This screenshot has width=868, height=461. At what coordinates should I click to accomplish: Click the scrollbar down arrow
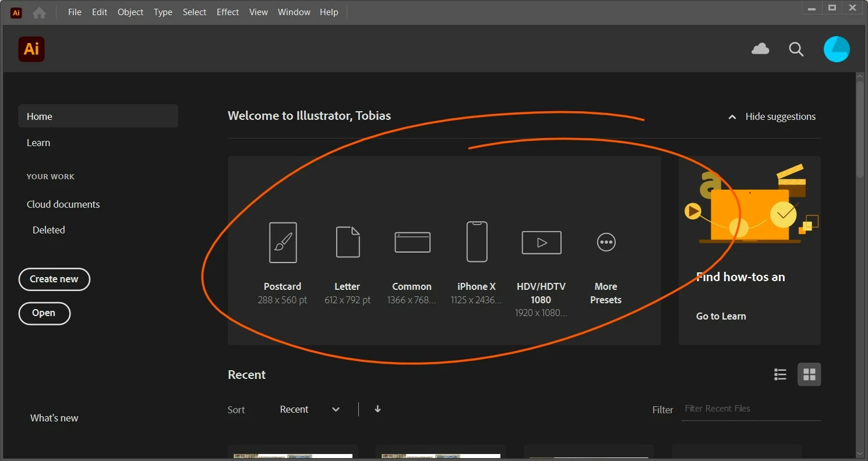click(860, 452)
